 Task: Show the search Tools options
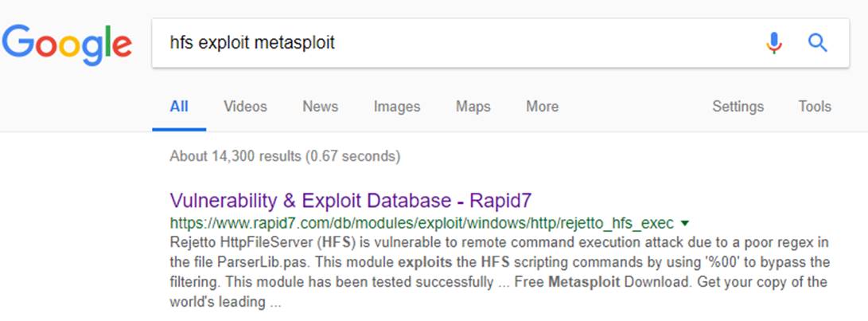[x=815, y=107]
